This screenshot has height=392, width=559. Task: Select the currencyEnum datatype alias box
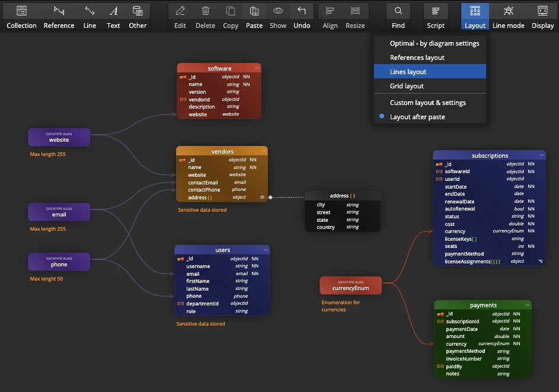350,285
